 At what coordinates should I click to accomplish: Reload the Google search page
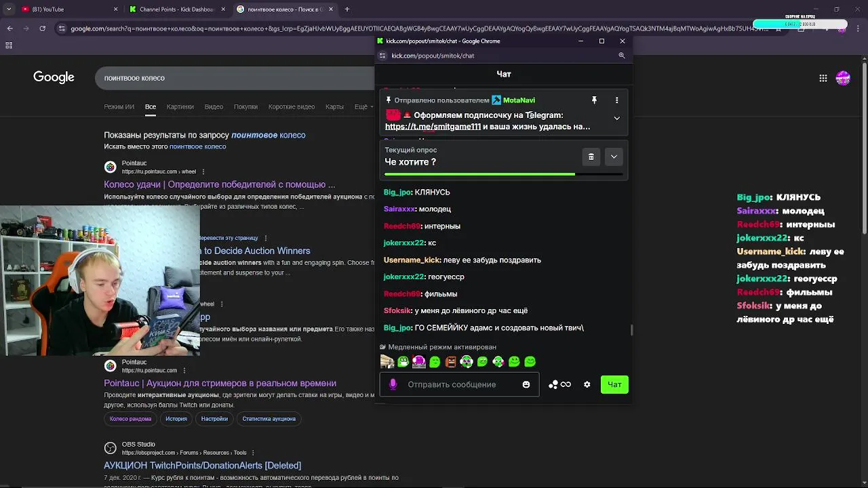pyautogui.click(x=42, y=28)
